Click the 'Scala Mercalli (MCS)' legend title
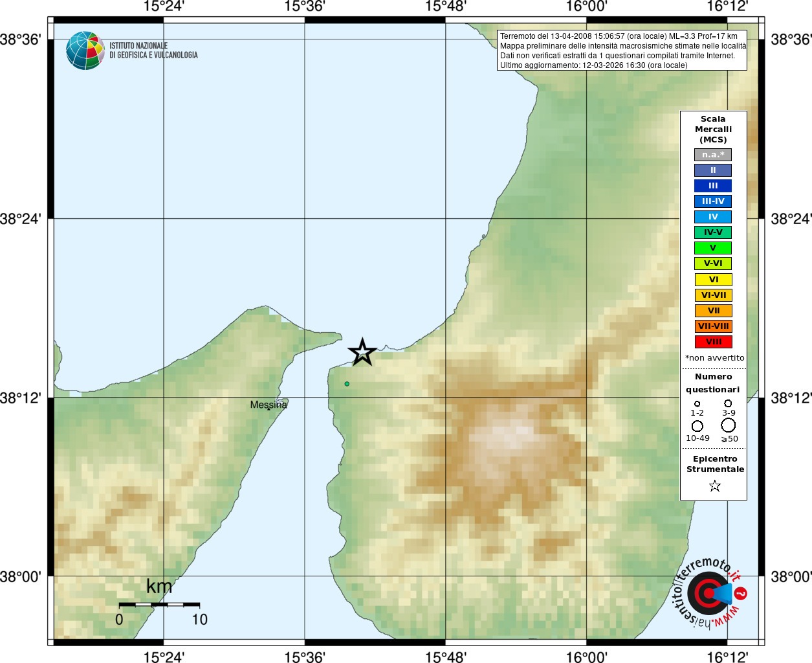The image size is (812, 663). tap(713, 129)
